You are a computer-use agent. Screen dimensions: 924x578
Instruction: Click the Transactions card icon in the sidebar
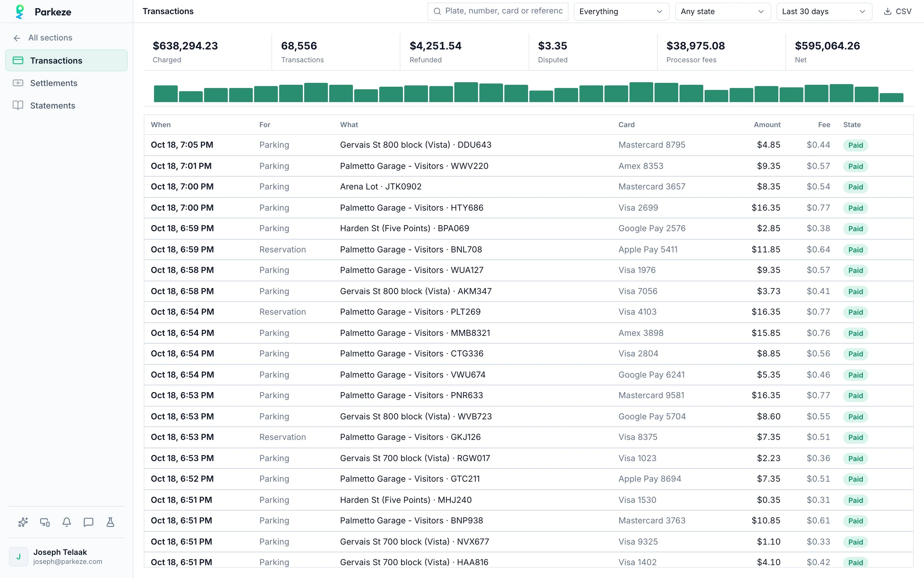18,60
